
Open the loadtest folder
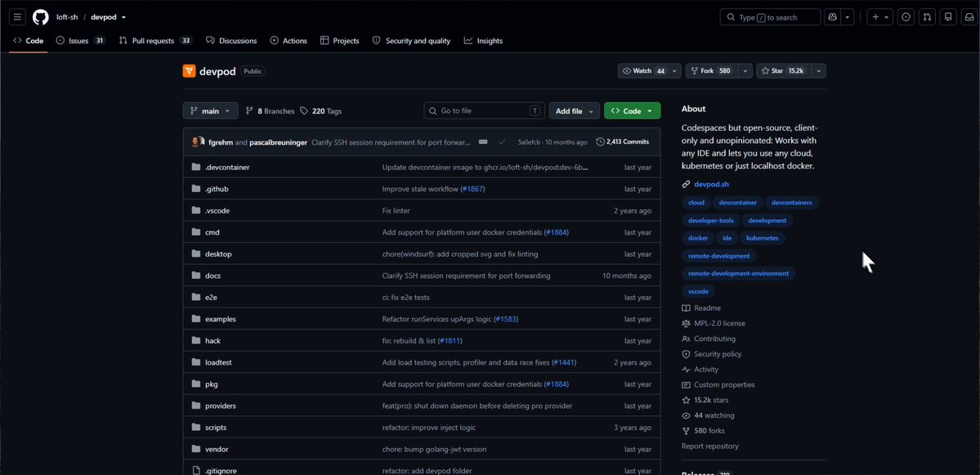tap(219, 362)
